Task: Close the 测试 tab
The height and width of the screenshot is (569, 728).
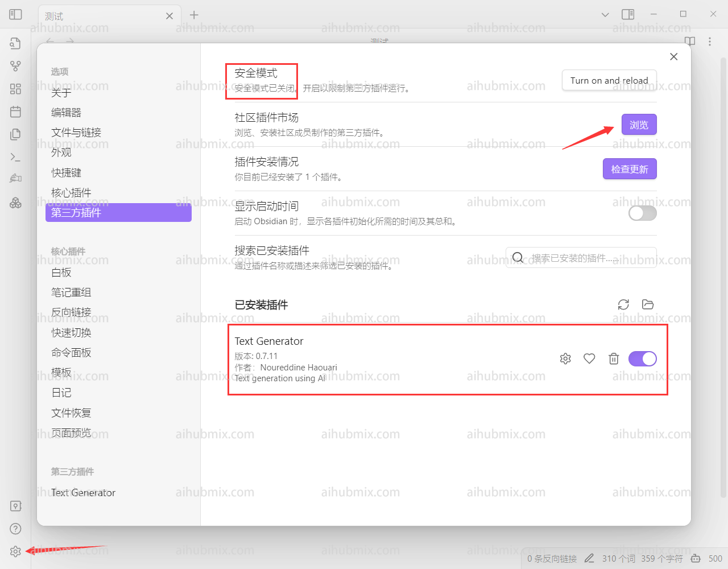Action: click(169, 16)
